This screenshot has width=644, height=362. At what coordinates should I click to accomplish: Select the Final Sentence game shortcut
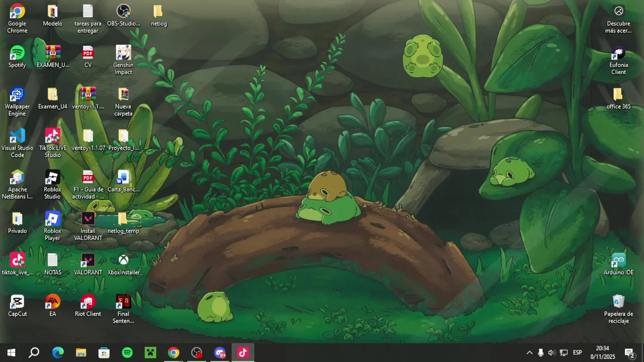(123, 309)
